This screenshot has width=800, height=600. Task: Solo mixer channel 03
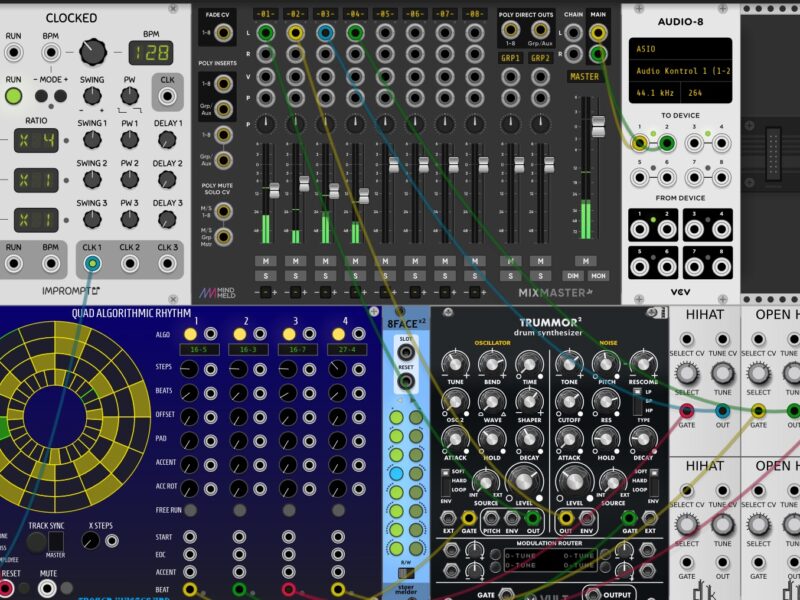click(x=324, y=275)
